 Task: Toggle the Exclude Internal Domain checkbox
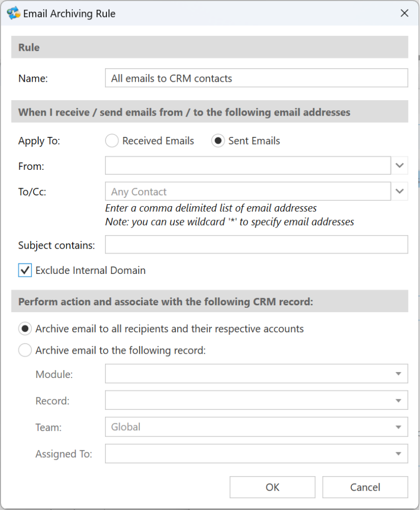[x=25, y=270]
